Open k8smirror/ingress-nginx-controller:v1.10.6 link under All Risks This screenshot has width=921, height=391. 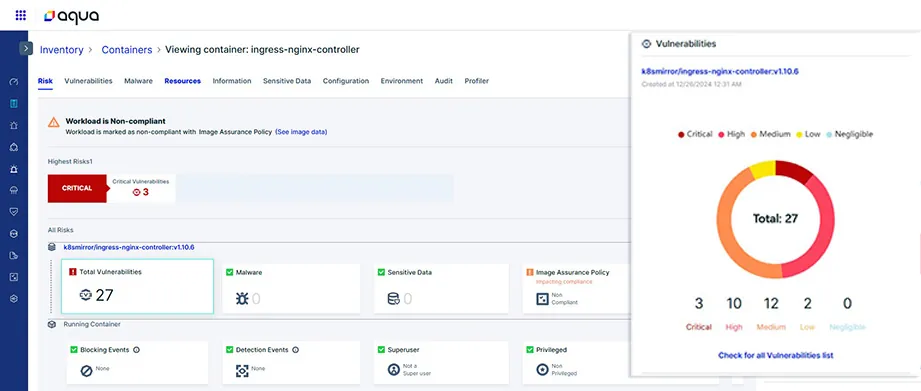point(129,247)
